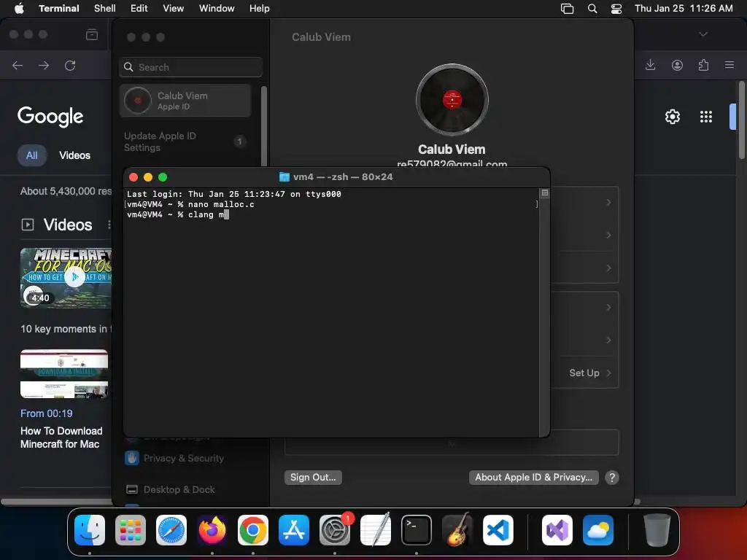Open Spotlight search in menu bar
Screen dimensions: 747x560
pyautogui.click(x=592, y=9)
